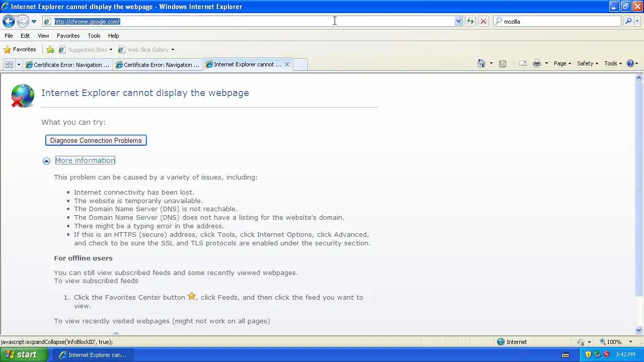Click the Diagnose Connection Problems button
Screen dimensions: 644x362
96,140
